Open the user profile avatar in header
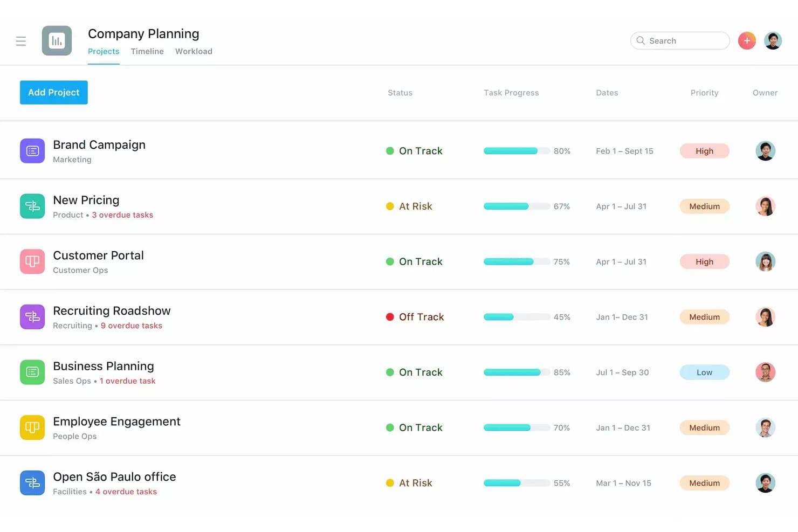Screen dimensions: 798x532 [x=773, y=40]
